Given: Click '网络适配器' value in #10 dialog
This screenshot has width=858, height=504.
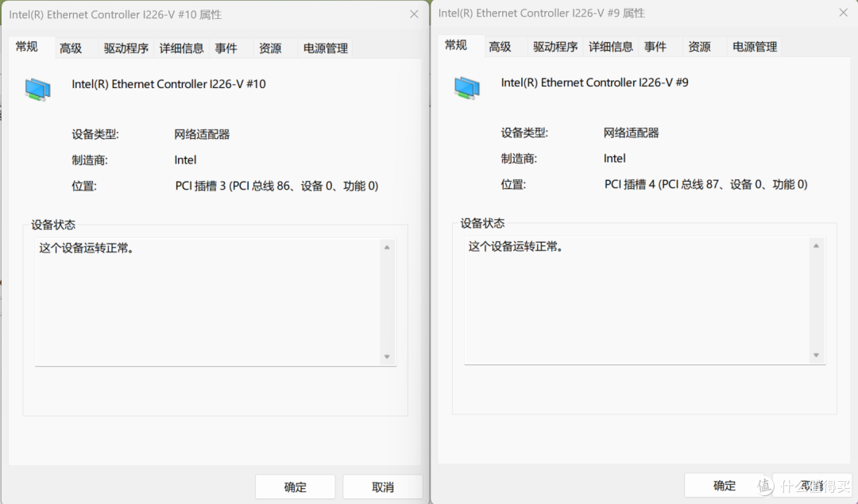Looking at the screenshot, I should [x=202, y=134].
